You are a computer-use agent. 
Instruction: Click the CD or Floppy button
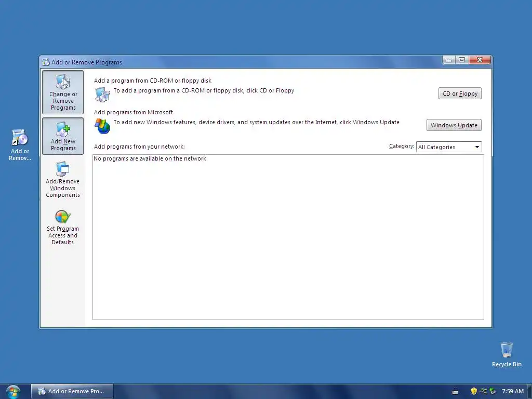[460, 94]
